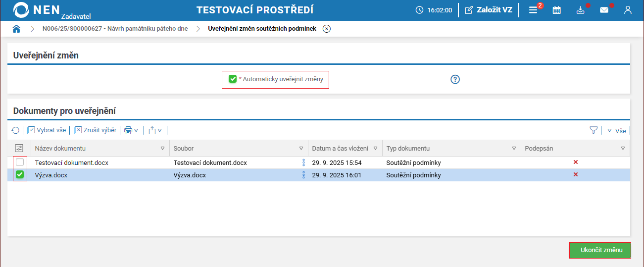Open the Vše view dropdown

(x=617, y=131)
